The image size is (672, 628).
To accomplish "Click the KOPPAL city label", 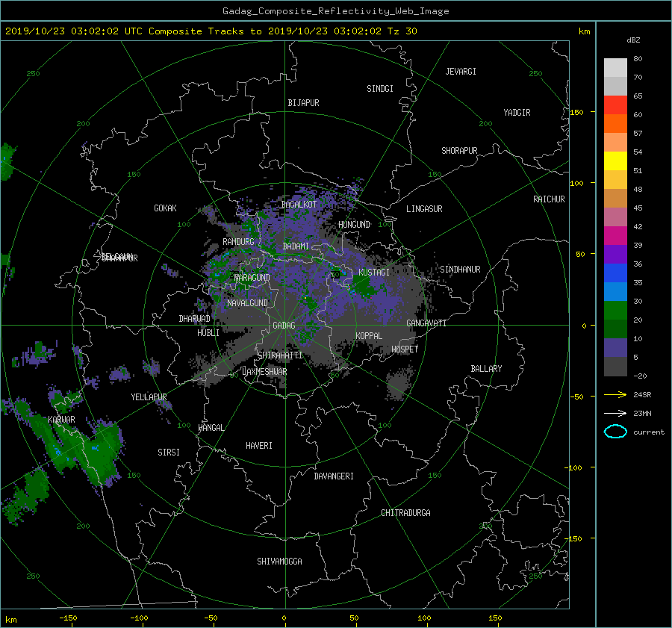I will [x=369, y=335].
